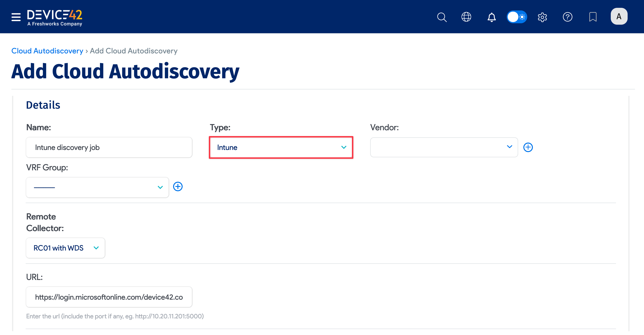This screenshot has height=335, width=644.
Task: View notifications via the bell icon
Action: pos(491,17)
